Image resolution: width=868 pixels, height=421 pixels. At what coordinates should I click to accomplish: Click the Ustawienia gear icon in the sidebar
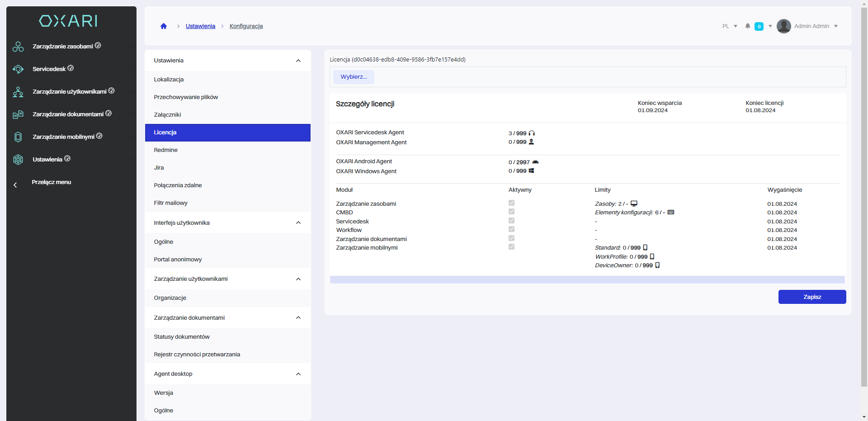pos(18,160)
